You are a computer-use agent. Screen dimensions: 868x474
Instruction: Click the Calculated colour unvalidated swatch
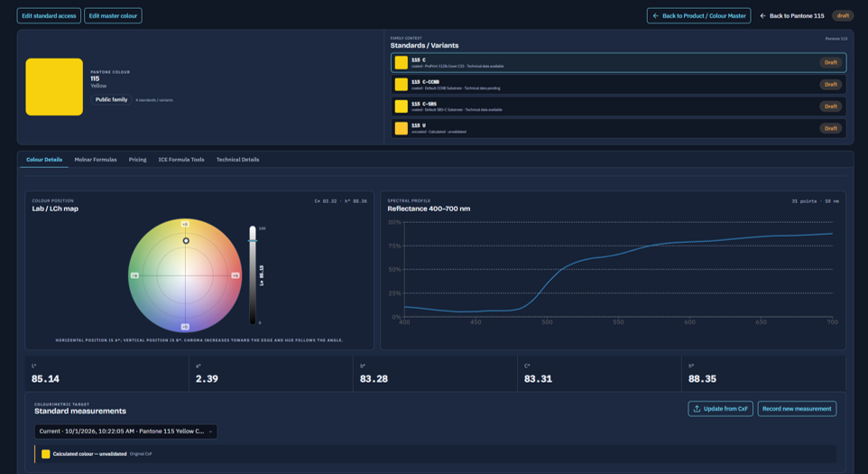point(46,454)
